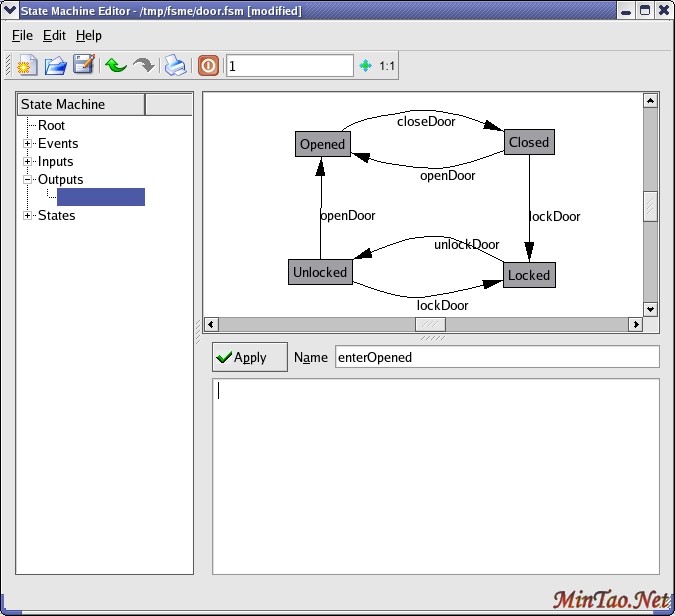Save the state machine using the toolbar icon
This screenshot has width=675, height=616.
point(84,66)
